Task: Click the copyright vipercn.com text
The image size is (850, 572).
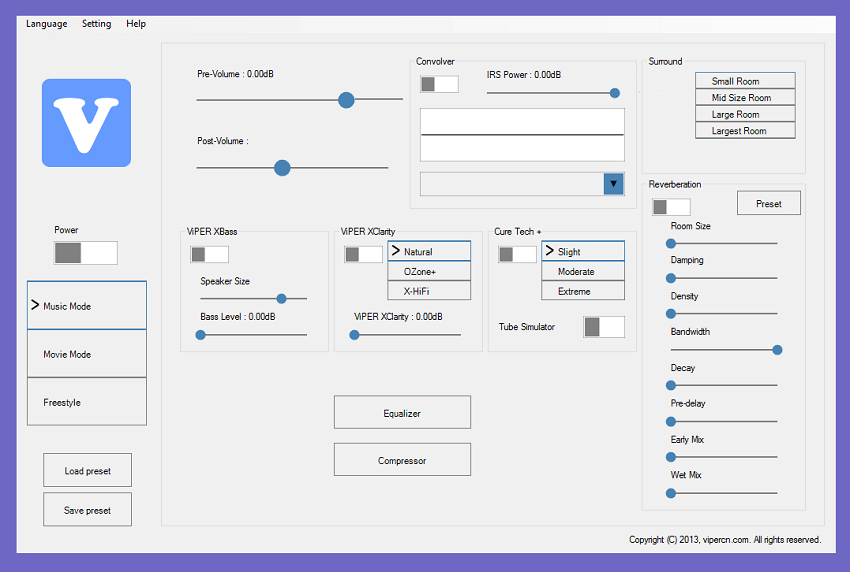Action: 725,539
